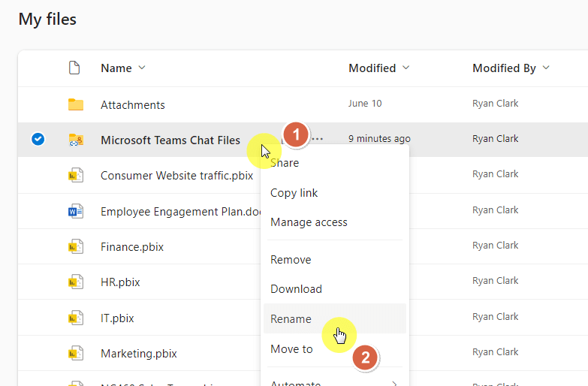The height and width of the screenshot is (386, 588).
Task: Click the Microsoft Teams Chat Files shared folder icon
Action: 76,140
